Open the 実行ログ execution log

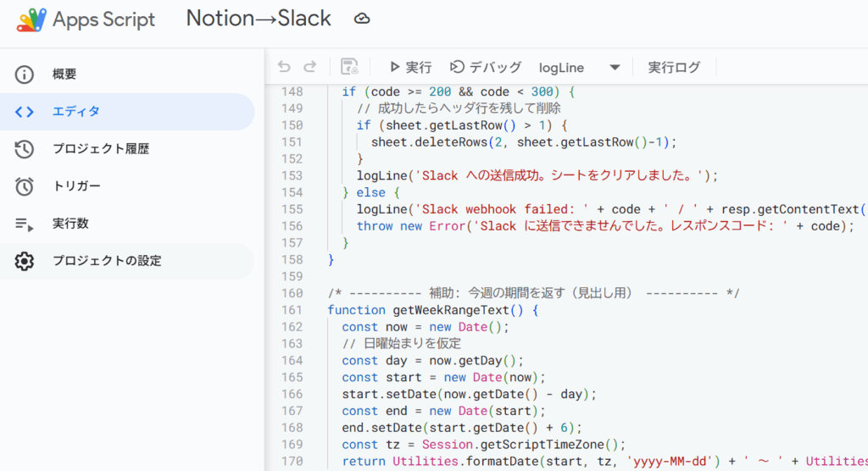point(674,67)
